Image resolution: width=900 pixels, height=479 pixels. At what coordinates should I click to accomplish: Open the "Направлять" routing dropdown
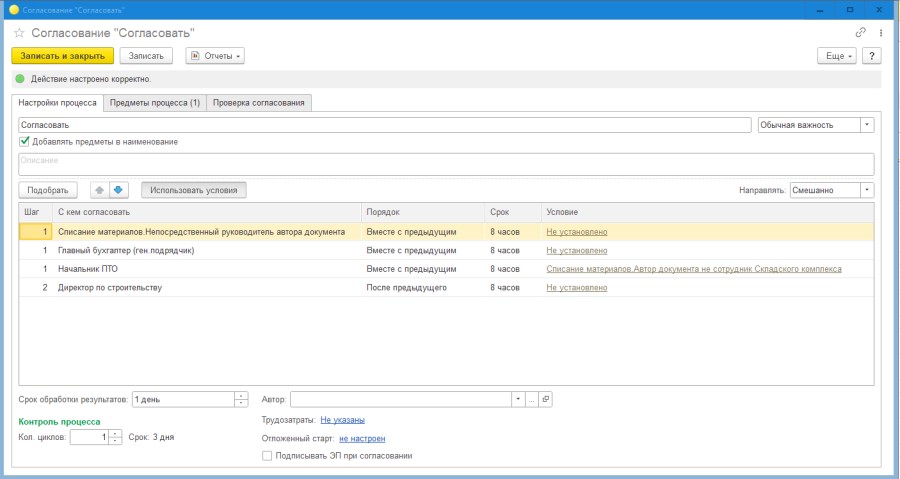[x=867, y=190]
